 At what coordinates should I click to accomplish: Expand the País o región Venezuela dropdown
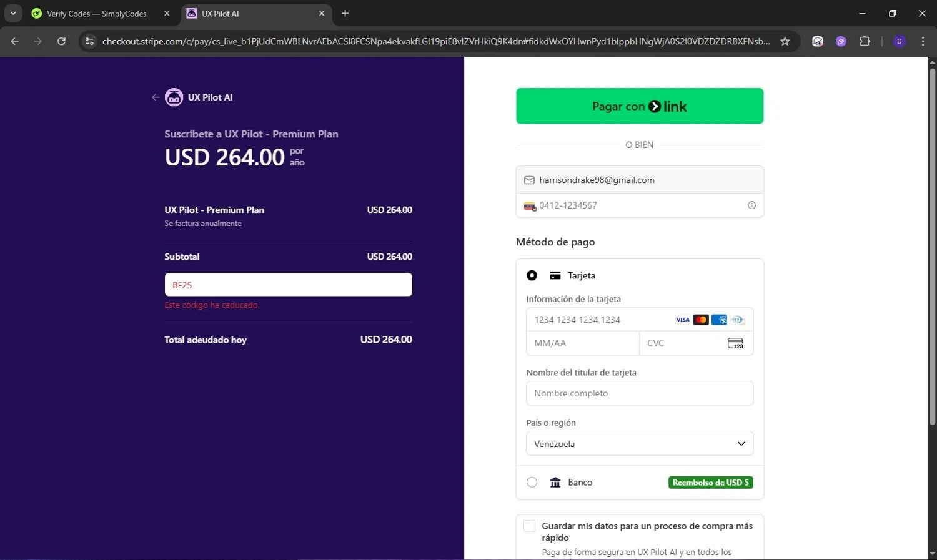click(640, 444)
